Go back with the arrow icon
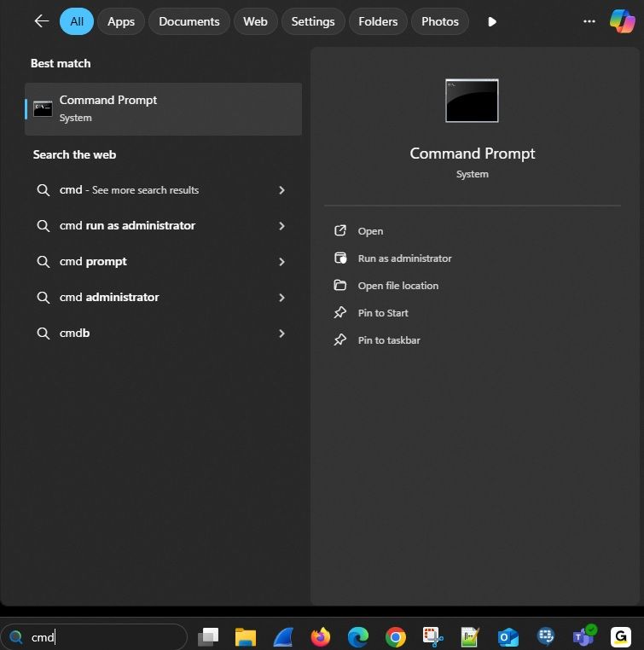Viewport: 644px width, 650px height. [42, 21]
